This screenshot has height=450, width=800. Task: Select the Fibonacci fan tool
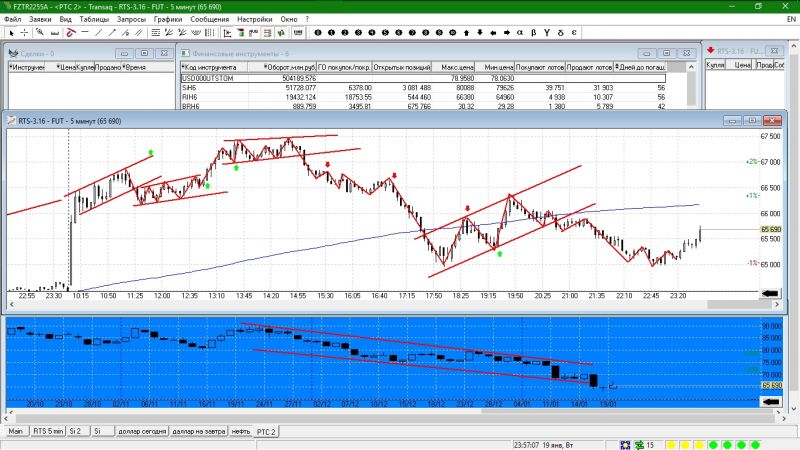[x=169, y=33]
